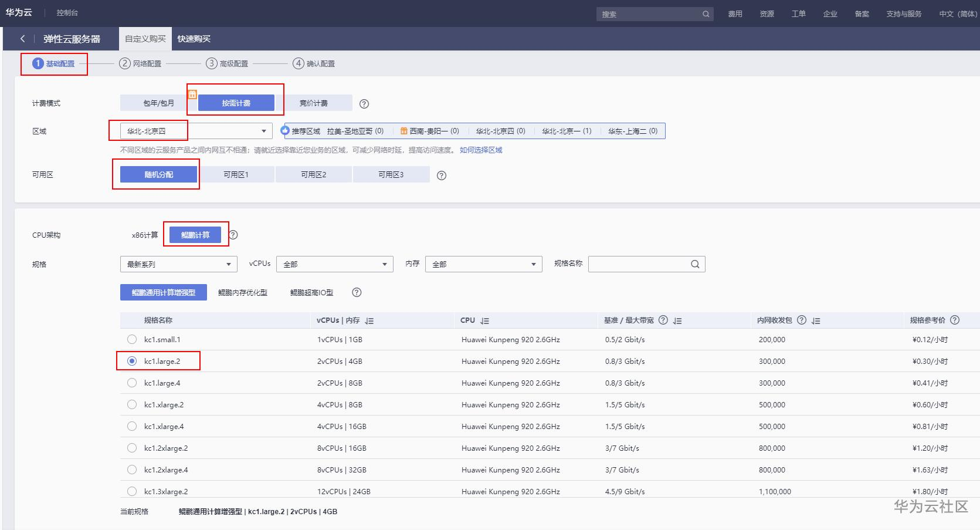Open 支持与服务 menu in top bar
Image resolution: width=980 pixels, height=530 pixels.
coord(904,14)
